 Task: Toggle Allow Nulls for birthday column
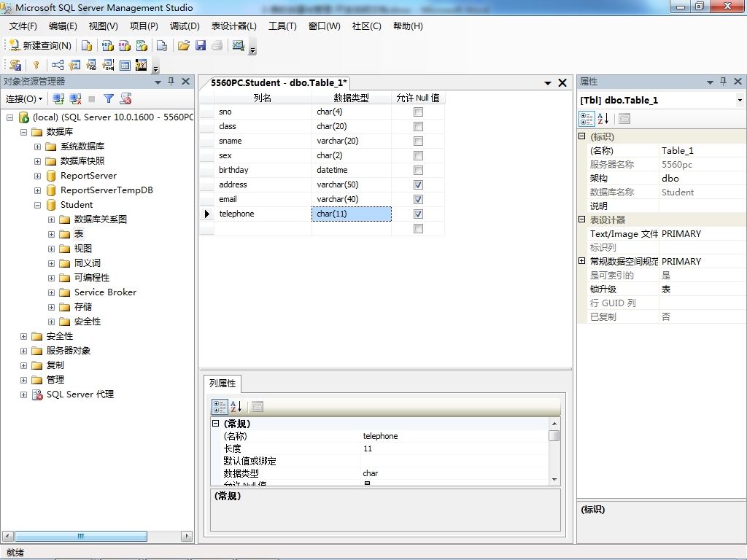point(418,170)
